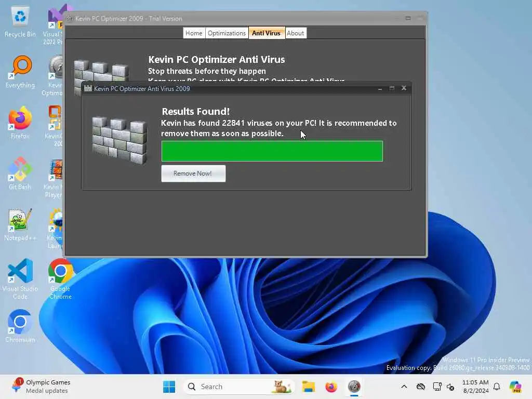Select the Everything search desktop icon
This screenshot has height=399, width=532.
(20, 72)
